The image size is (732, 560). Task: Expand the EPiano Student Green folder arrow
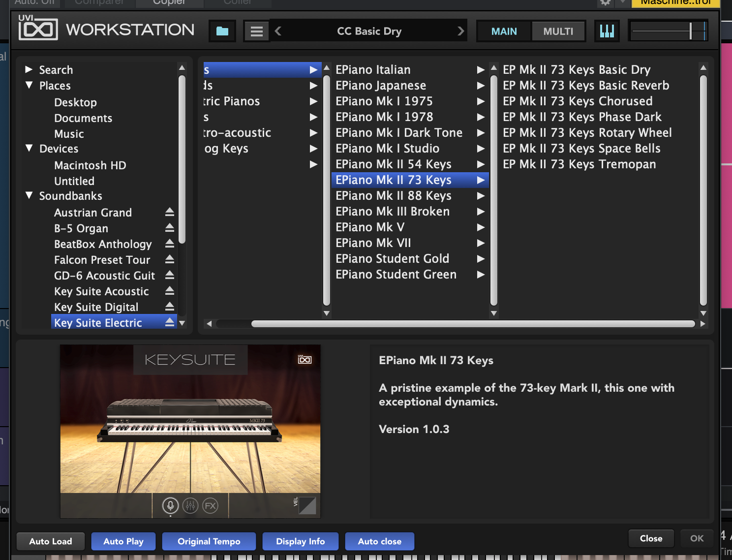tap(481, 275)
